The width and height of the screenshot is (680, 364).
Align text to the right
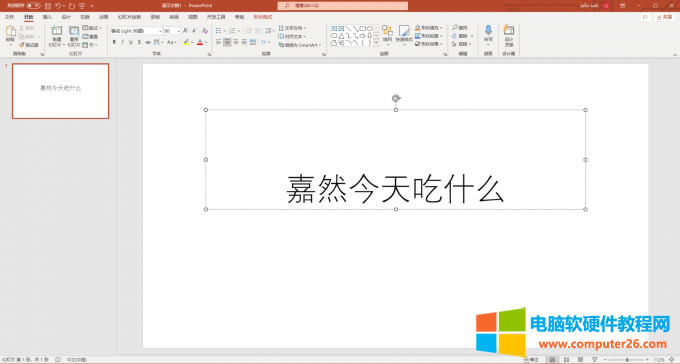(236, 42)
